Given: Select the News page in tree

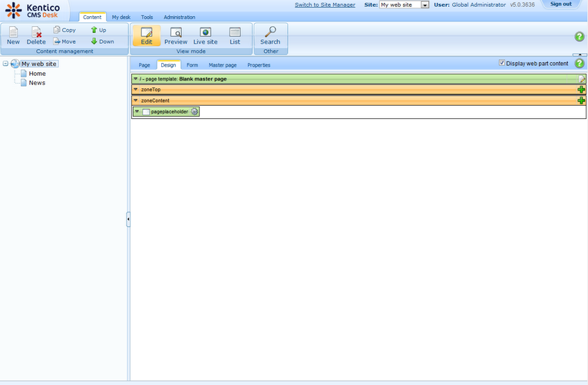Looking at the screenshot, I should point(37,83).
